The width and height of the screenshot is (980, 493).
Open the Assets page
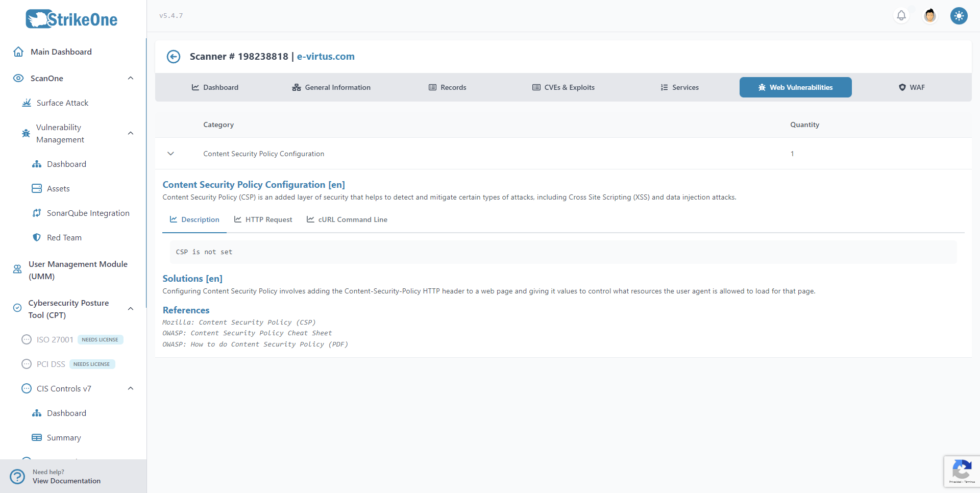pos(58,189)
